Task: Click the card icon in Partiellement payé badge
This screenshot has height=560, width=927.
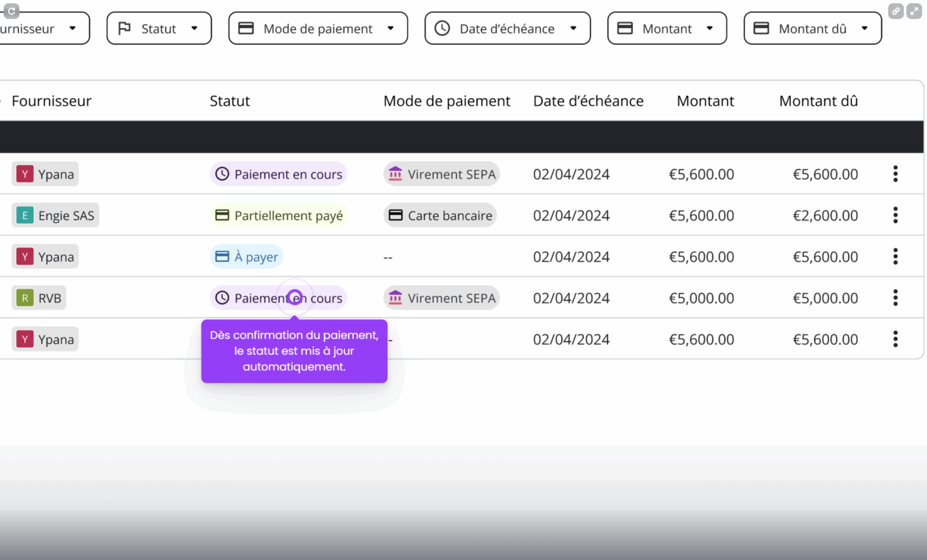Action: pyautogui.click(x=222, y=215)
